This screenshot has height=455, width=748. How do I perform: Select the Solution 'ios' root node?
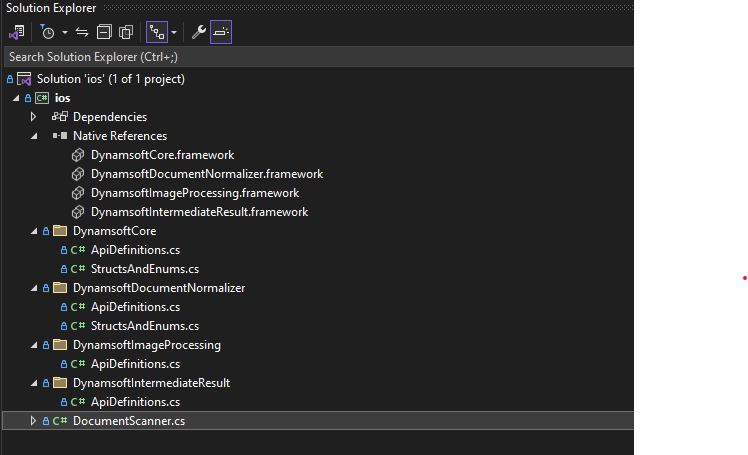click(110, 79)
